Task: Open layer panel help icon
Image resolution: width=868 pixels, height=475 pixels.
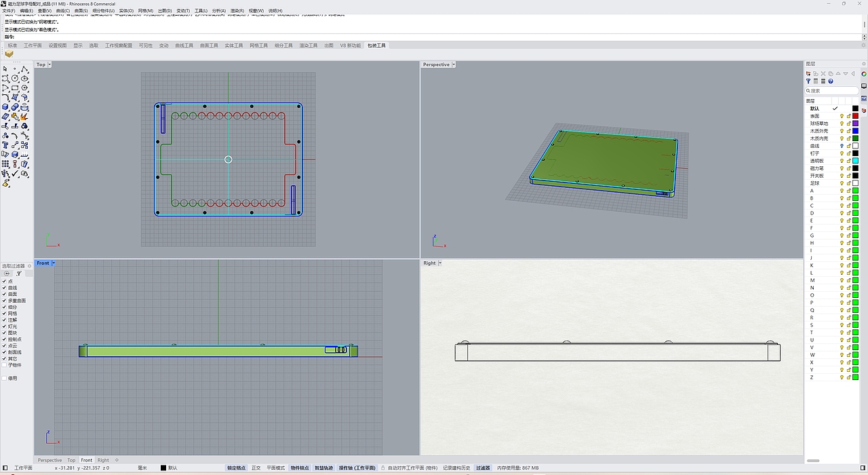Action: pyautogui.click(x=831, y=81)
